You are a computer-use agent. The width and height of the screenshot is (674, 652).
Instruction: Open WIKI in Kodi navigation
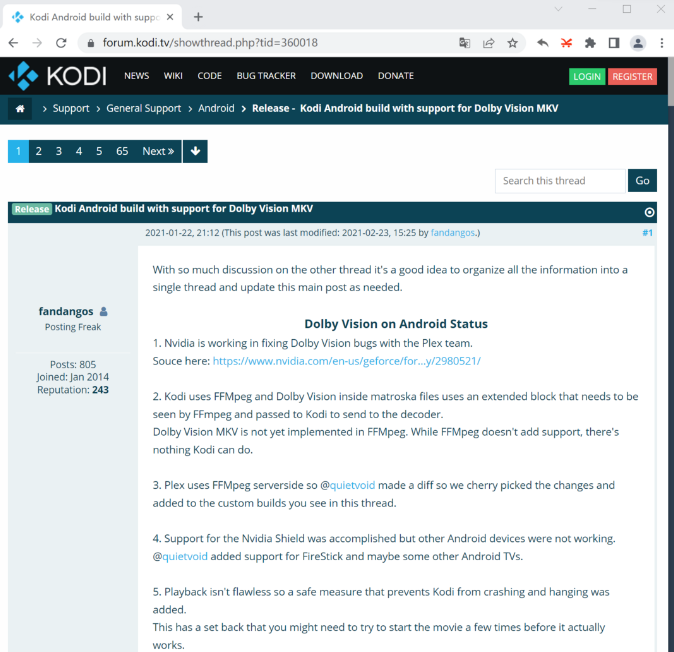173,76
